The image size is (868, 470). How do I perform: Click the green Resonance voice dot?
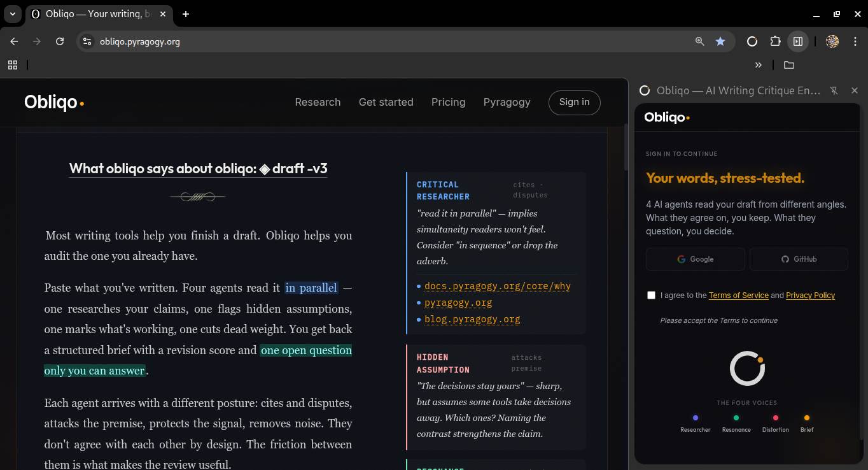pyautogui.click(x=736, y=418)
